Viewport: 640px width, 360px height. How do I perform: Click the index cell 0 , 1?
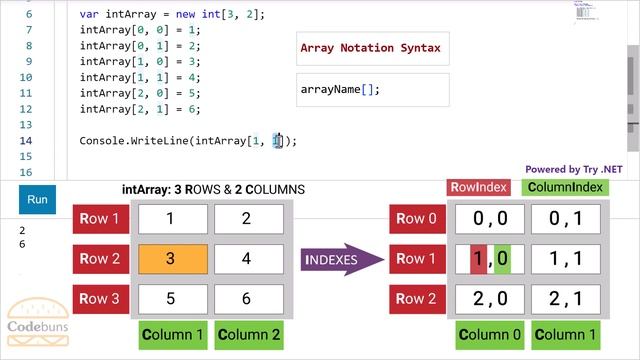pyautogui.click(x=566, y=219)
